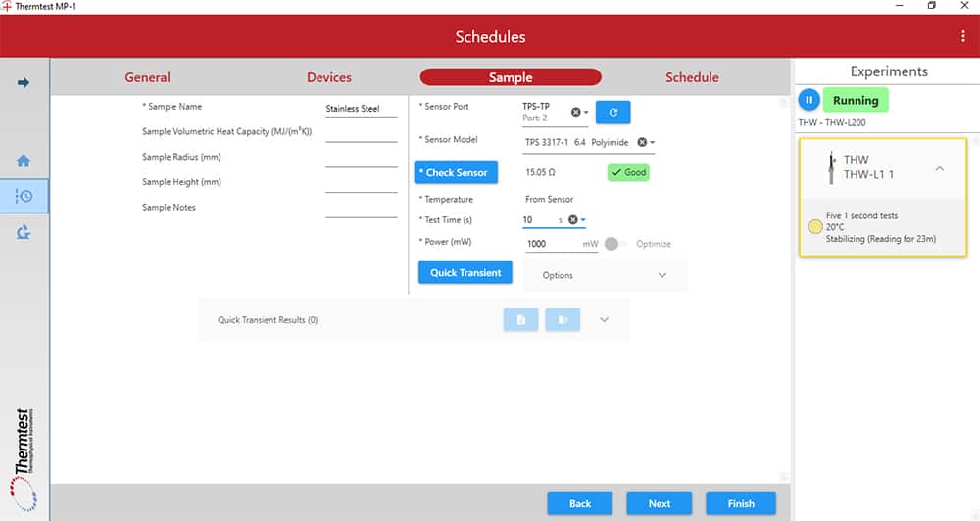
Task: Open the three-dot menu in the header
Action: (962, 36)
